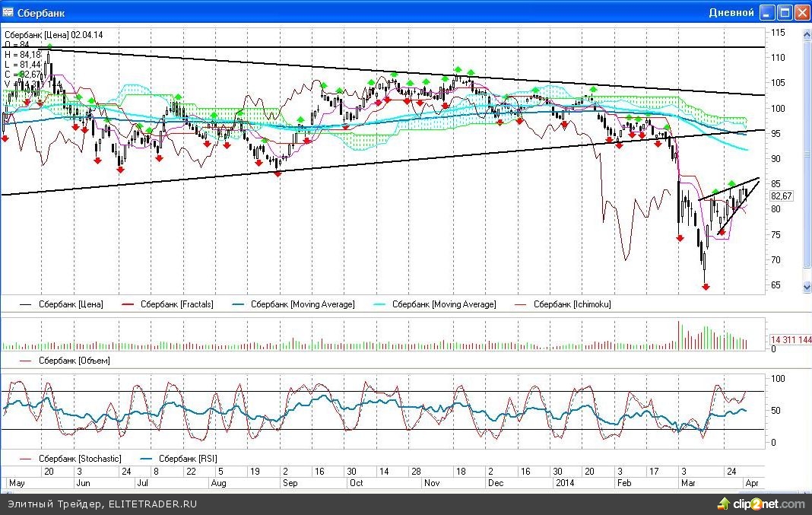
Task: Click the clip2net logo in the corner
Action: click(x=759, y=504)
